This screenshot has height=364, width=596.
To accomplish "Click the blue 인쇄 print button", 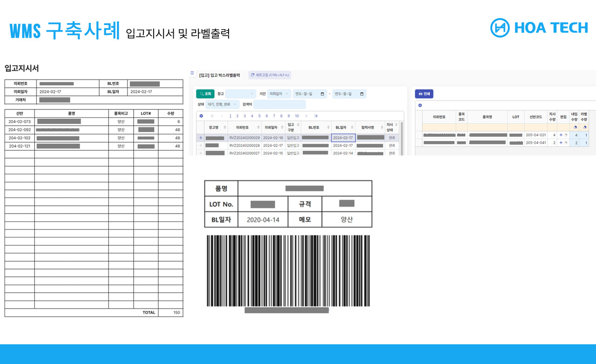I will tap(424, 94).
